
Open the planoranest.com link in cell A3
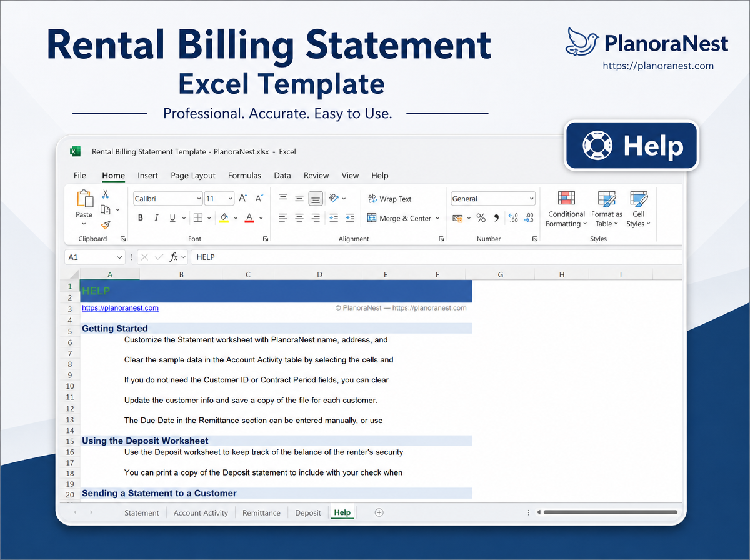click(120, 308)
